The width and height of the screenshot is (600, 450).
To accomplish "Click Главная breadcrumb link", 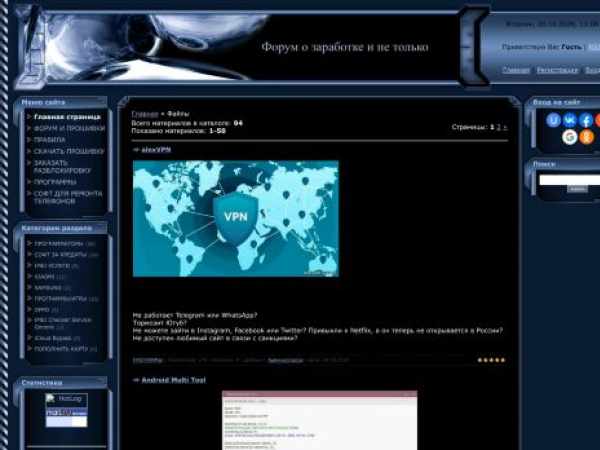I will [x=145, y=114].
